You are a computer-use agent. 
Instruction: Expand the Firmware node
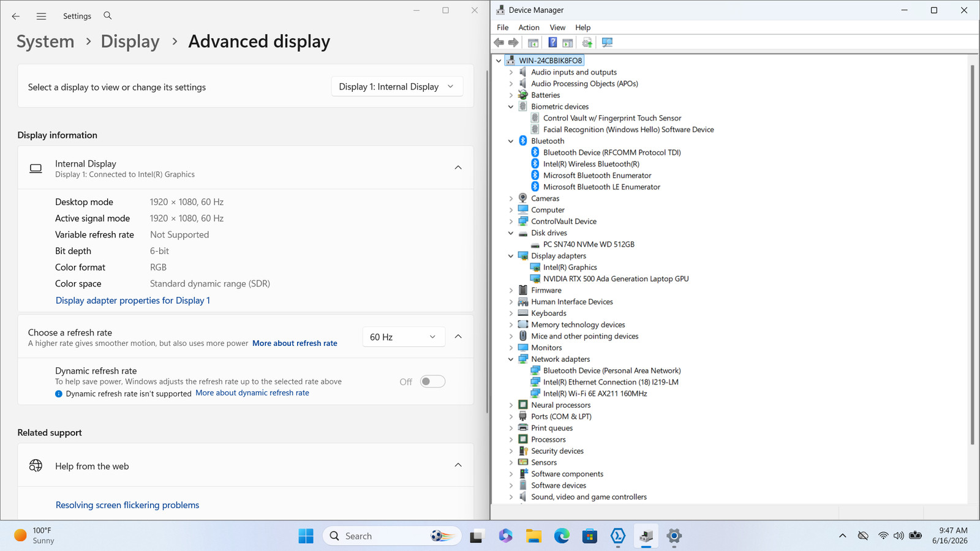click(511, 290)
